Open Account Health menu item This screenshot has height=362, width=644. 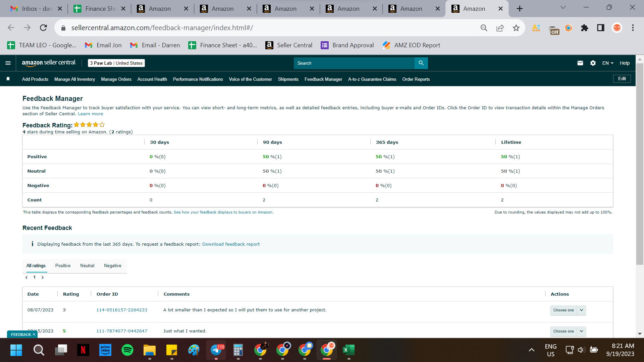[x=152, y=79]
